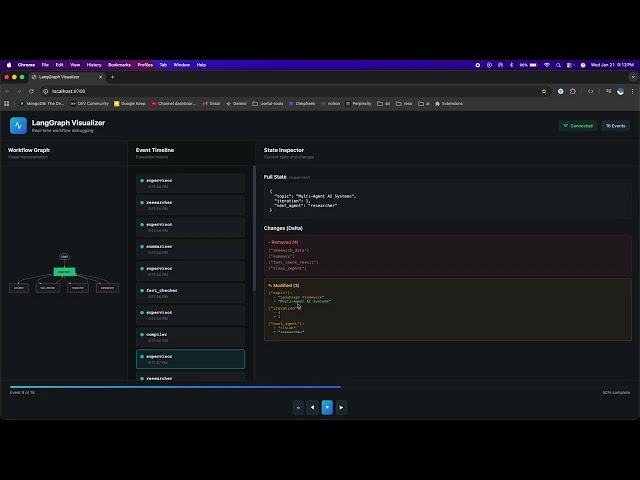This screenshot has height=480, width=640.
Task: Click the event playback progress bar
Action: (x=320, y=387)
